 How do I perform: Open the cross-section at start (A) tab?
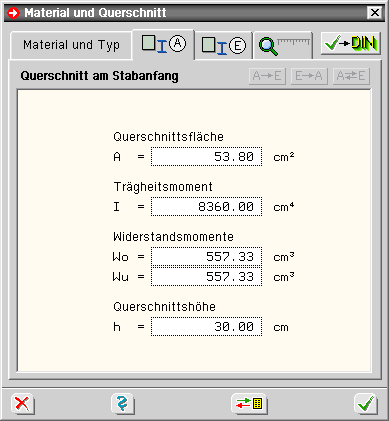163,44
